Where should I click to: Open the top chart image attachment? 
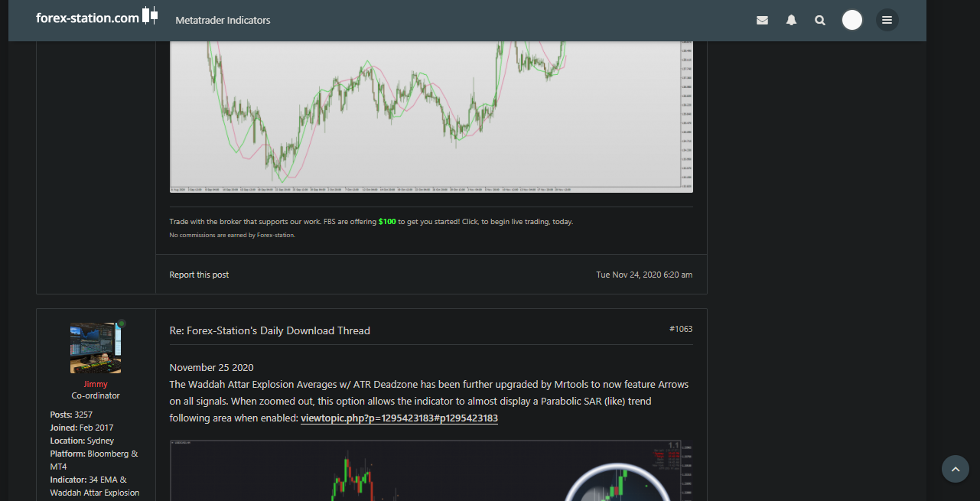[431, 115]
